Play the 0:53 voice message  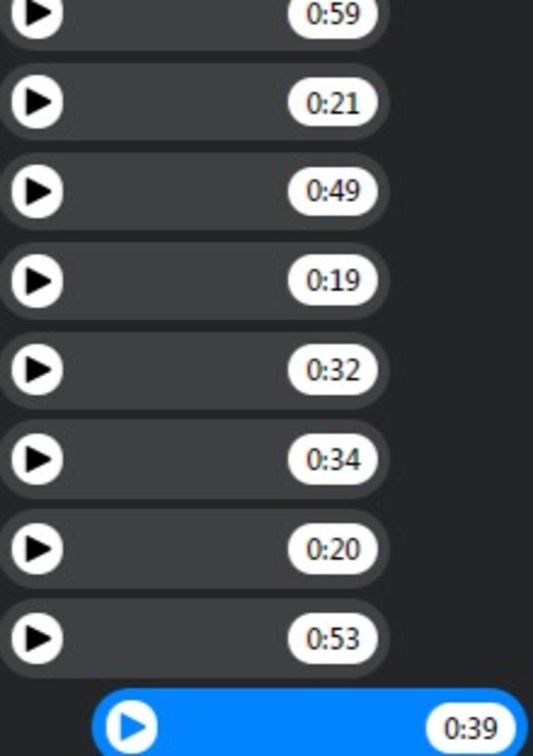[x=37, y=638]
